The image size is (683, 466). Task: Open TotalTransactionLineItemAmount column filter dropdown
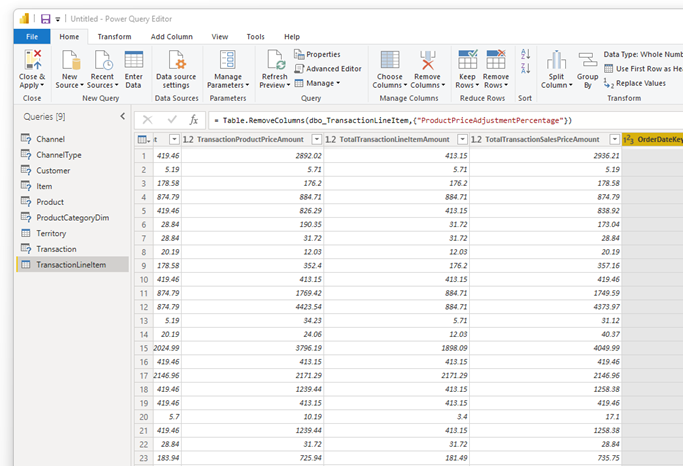(463, 139)
